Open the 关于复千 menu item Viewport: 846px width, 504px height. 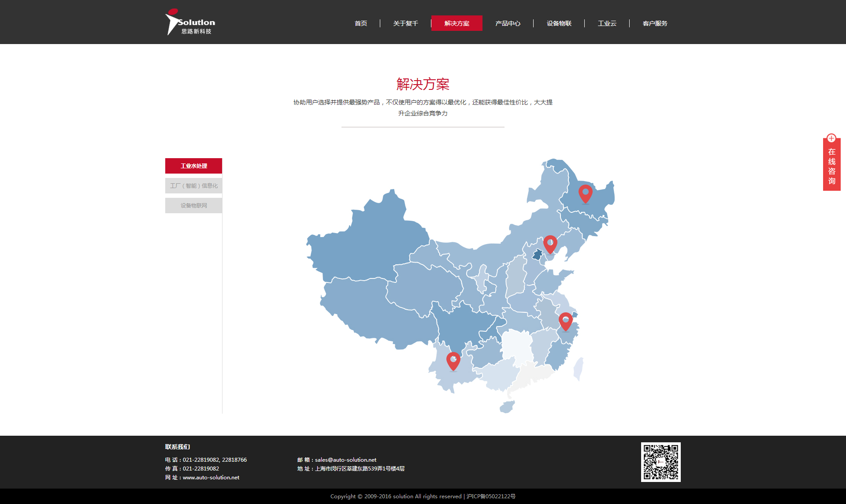coord(405,23)
